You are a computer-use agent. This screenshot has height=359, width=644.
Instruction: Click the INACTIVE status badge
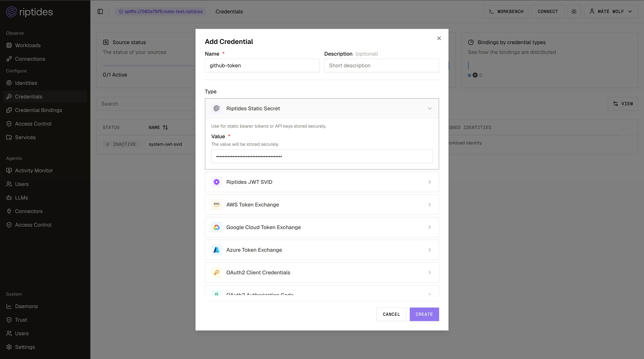121,144
